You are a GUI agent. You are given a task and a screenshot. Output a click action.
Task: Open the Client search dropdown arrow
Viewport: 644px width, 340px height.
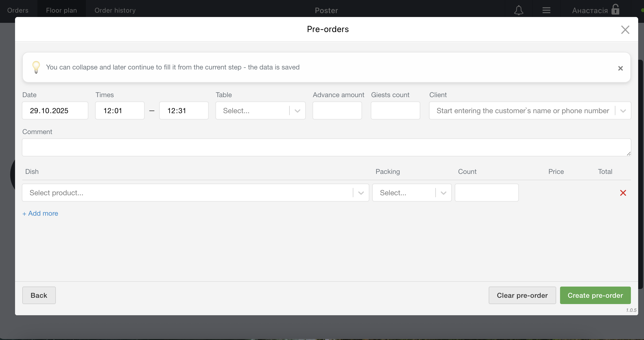click(623, 110)
